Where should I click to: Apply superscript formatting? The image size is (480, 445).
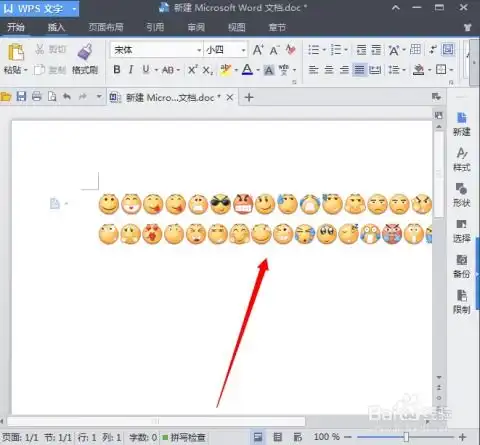pyautogui.click(x=192, y=70)
